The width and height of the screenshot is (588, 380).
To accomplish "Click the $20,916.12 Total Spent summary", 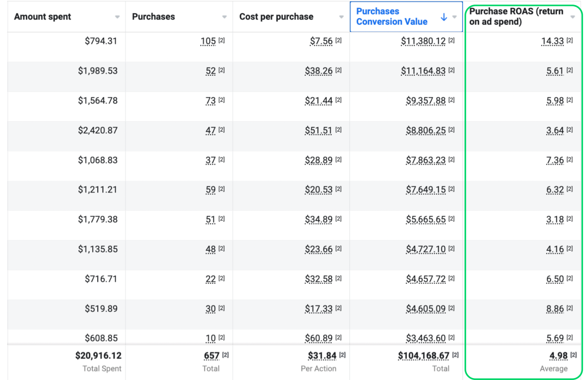I will pyautogui.click(x=98, y=356).
